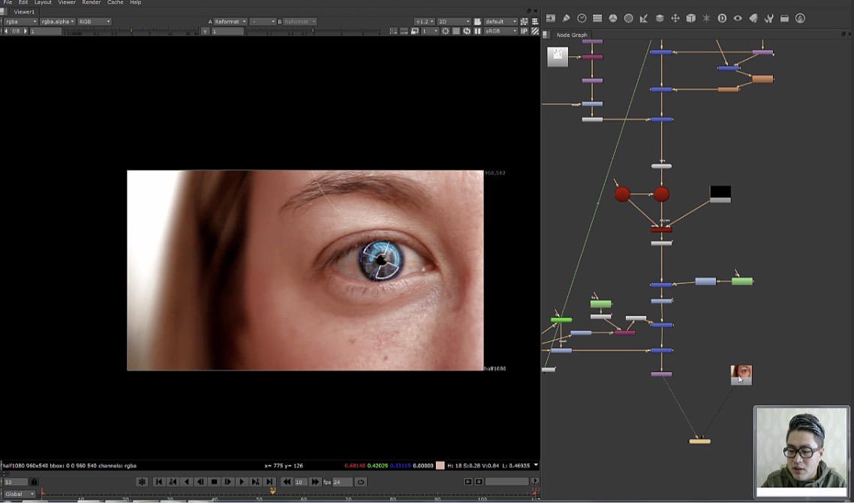Open the Render menu
This screenshot has height=504, width=854.
(91, 3)
